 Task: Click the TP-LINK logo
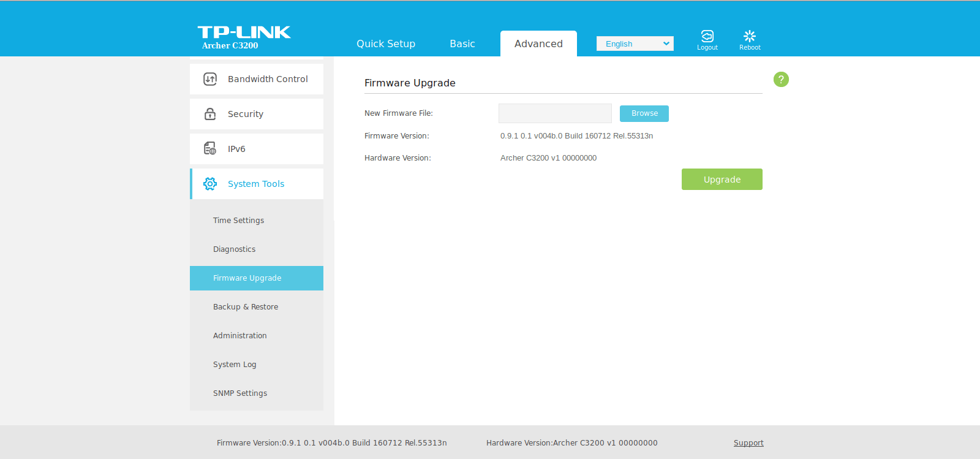coord(244,32)
